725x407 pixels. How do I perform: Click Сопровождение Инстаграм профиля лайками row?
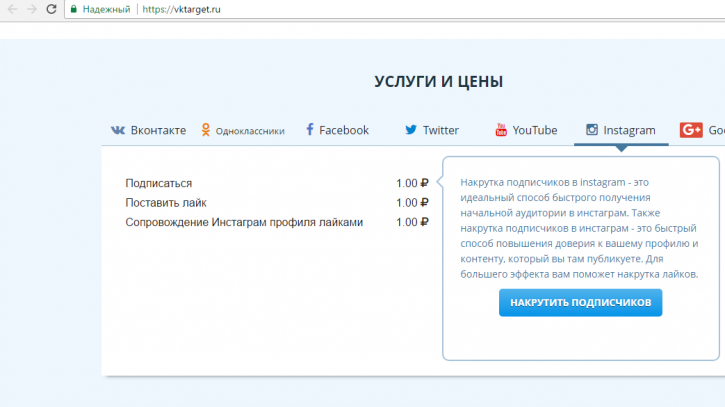coord(276,222)
